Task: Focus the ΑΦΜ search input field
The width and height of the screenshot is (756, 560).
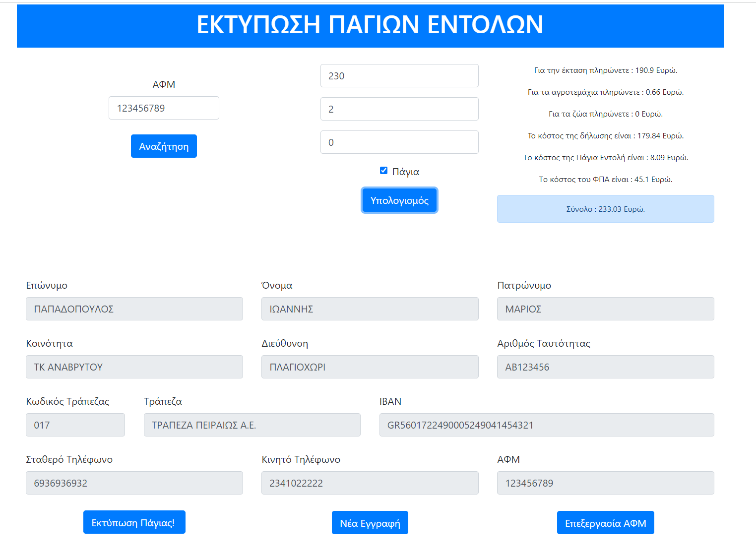Action: (x=164, y=108)
